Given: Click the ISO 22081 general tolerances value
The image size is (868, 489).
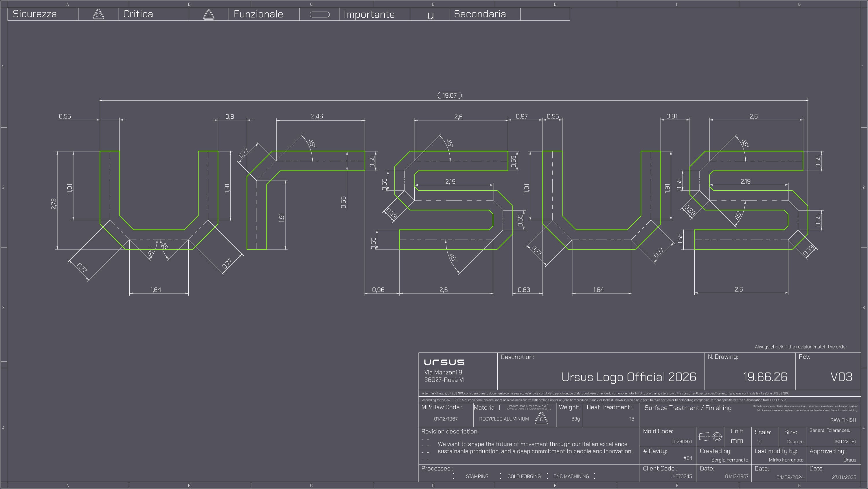Looking at the screenshot, I should tap(845, 442).
